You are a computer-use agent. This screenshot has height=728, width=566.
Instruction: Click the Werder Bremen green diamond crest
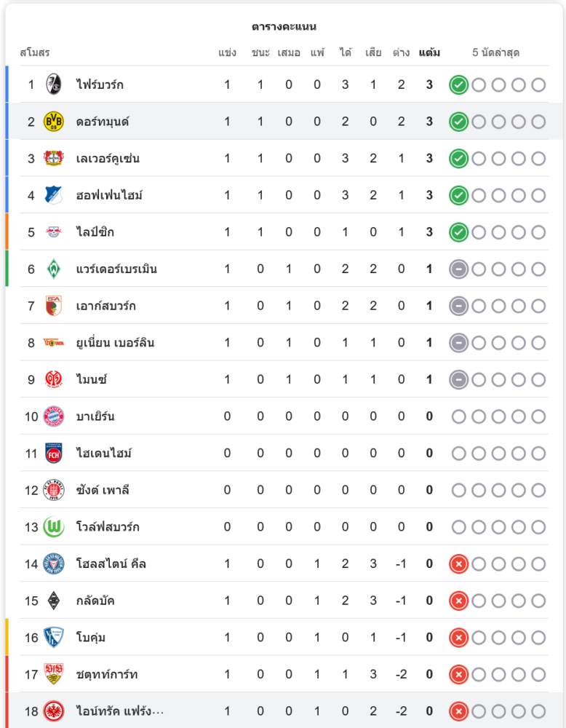click(54, 269)
